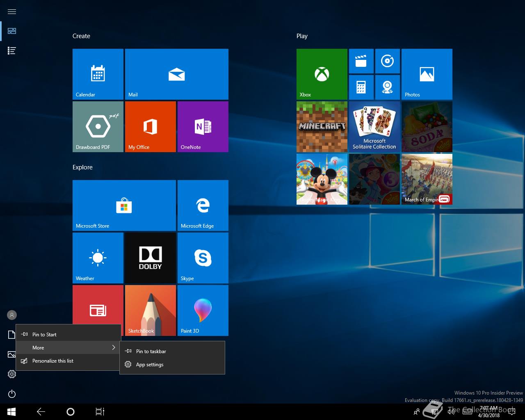The width and height of the screenshot is (525, 420).
Task: Open the My Office tile
Action: pyautogui.click(x=151, y=127)
